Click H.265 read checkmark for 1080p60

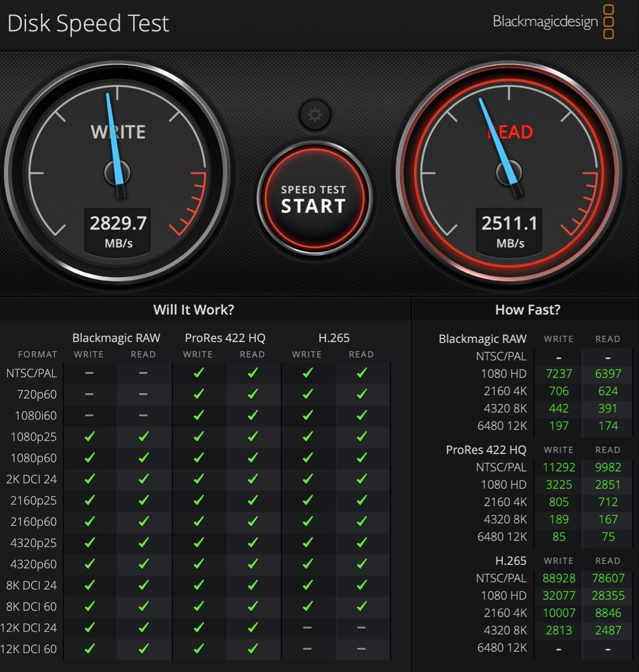pyautogui.click(x=361, y=458)
